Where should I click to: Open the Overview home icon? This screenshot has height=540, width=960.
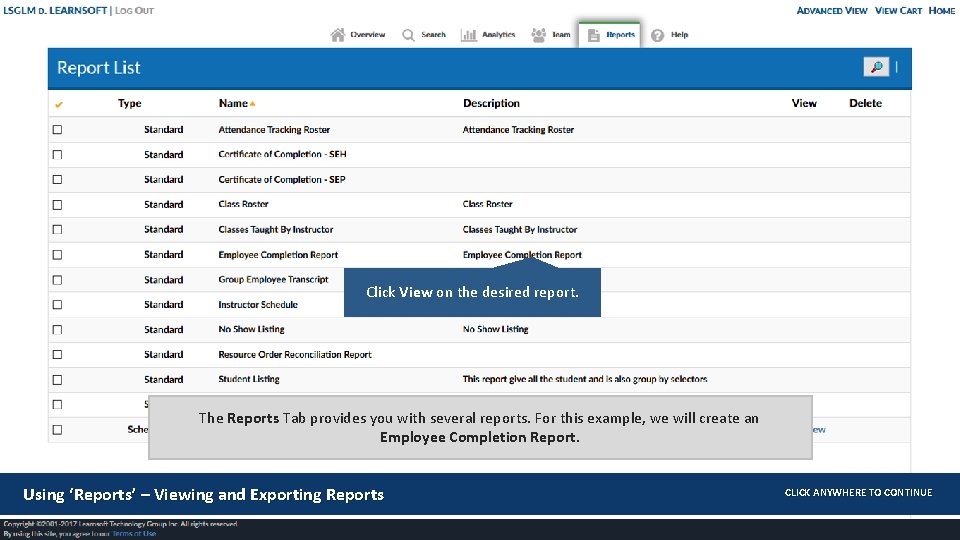(x=337, y=35)
